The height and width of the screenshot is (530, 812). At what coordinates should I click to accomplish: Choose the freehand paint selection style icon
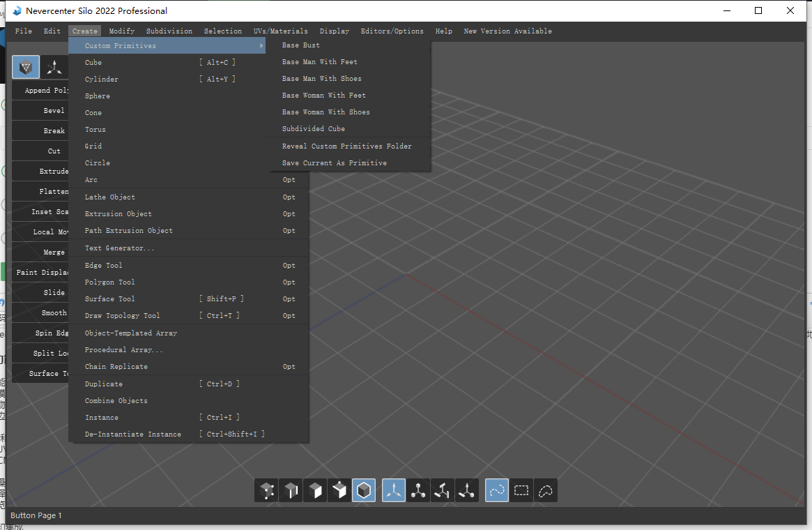(x=497, y=490)
